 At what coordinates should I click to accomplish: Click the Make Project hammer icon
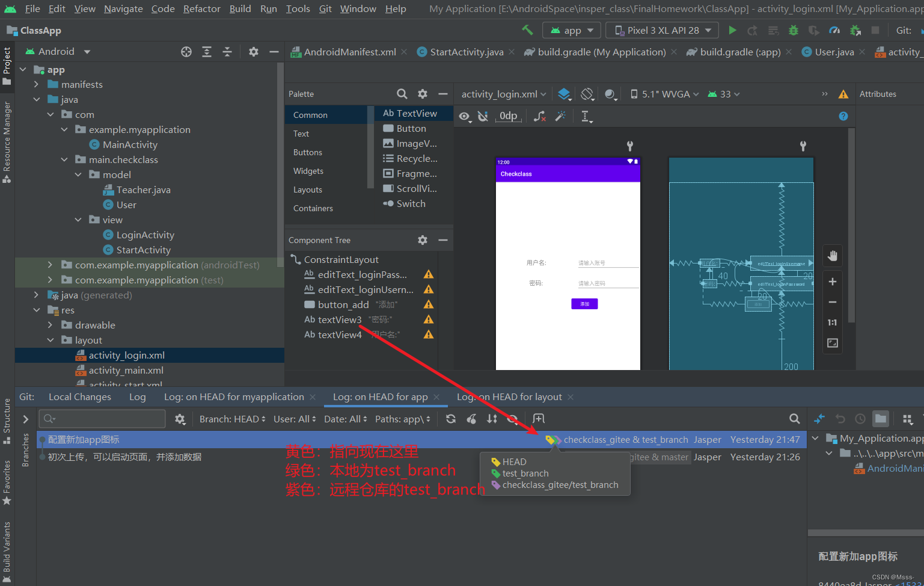point(527,30)
